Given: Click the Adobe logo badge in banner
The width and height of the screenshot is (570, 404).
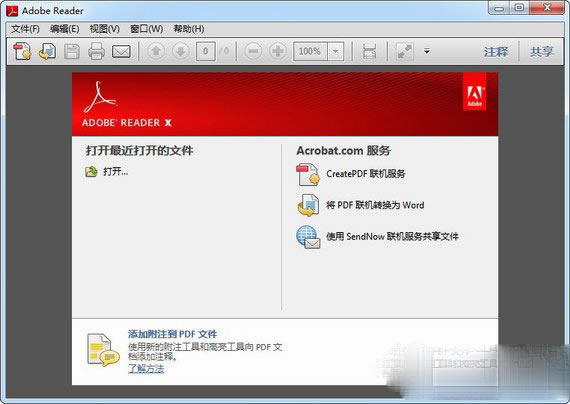Looking at the screenshot, I should 474,91.
